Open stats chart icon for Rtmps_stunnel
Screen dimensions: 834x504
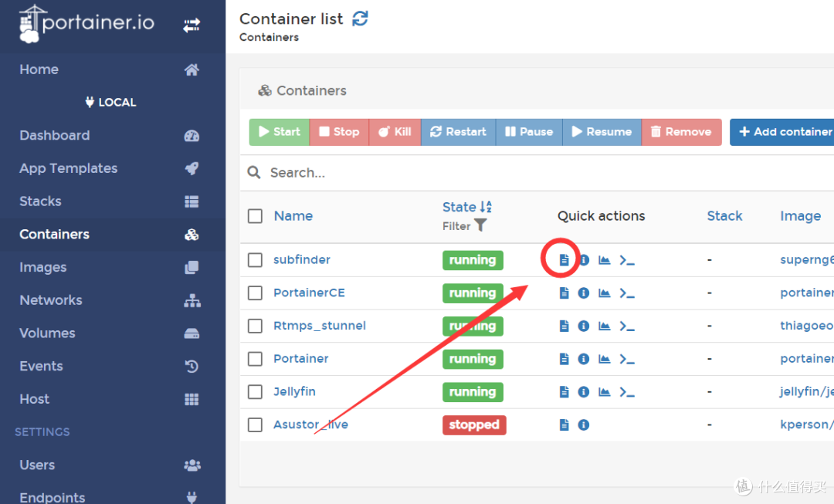(604, 326)
